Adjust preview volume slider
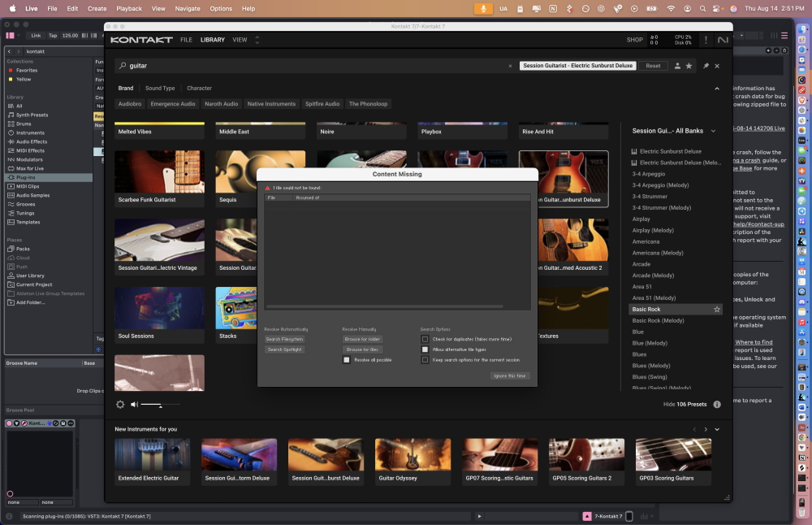Image resolution: width=812 pixels, height=525 pixels. pos(161,405)
